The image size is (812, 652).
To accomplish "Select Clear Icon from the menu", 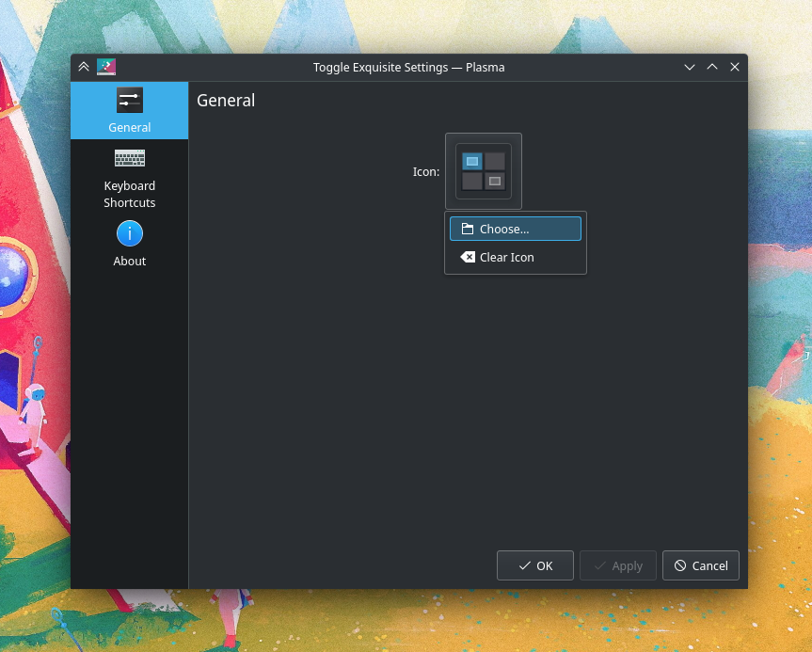I will click(516, 258).
